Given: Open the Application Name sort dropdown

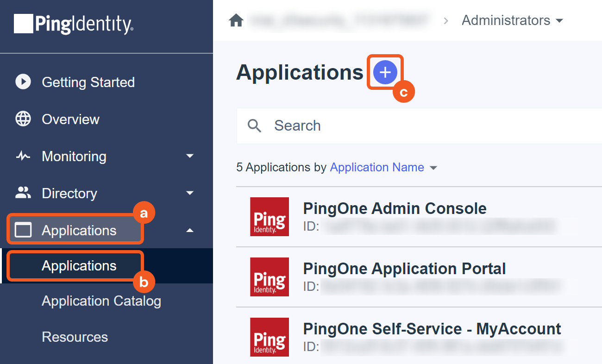Looking at the screenshot, I should pyautogui.click(x=383, y=167).
